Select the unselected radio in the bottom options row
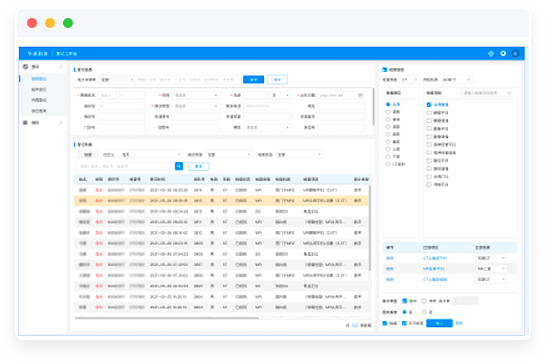This screenshot has height=363, width=546. coord(424,312)
